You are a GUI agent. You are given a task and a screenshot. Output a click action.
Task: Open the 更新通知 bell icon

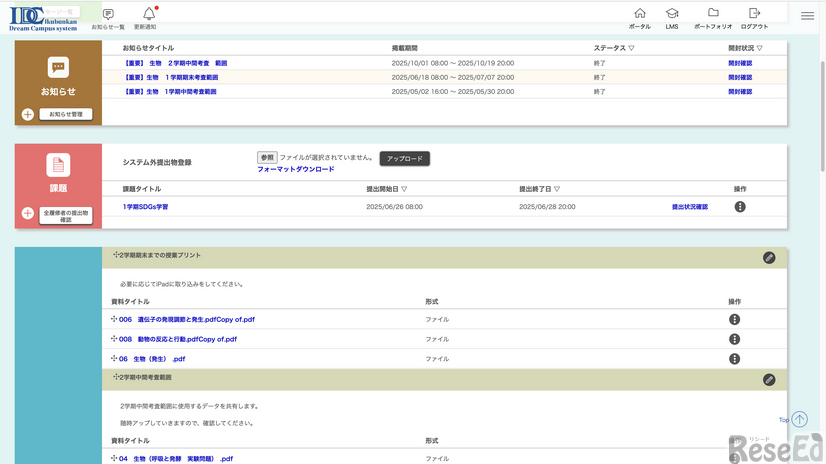[x=149, y=14]
